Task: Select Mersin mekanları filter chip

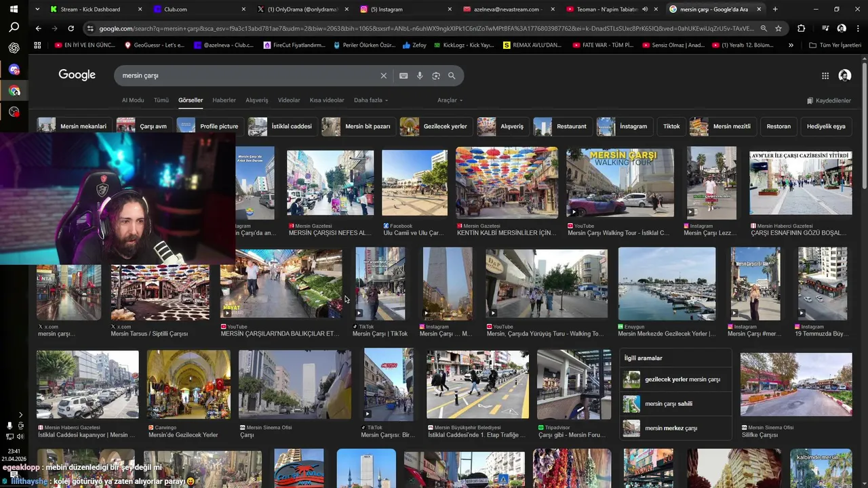Action: [75, 126]
